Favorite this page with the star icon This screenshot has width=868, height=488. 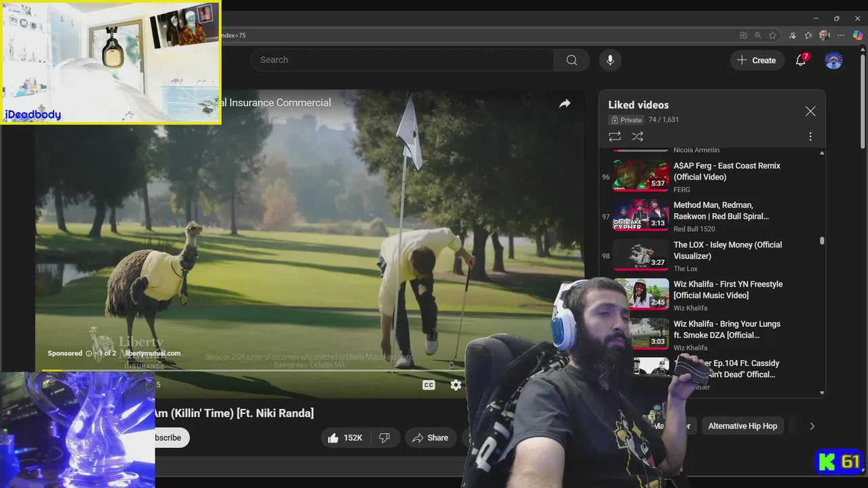coord(772,35)
